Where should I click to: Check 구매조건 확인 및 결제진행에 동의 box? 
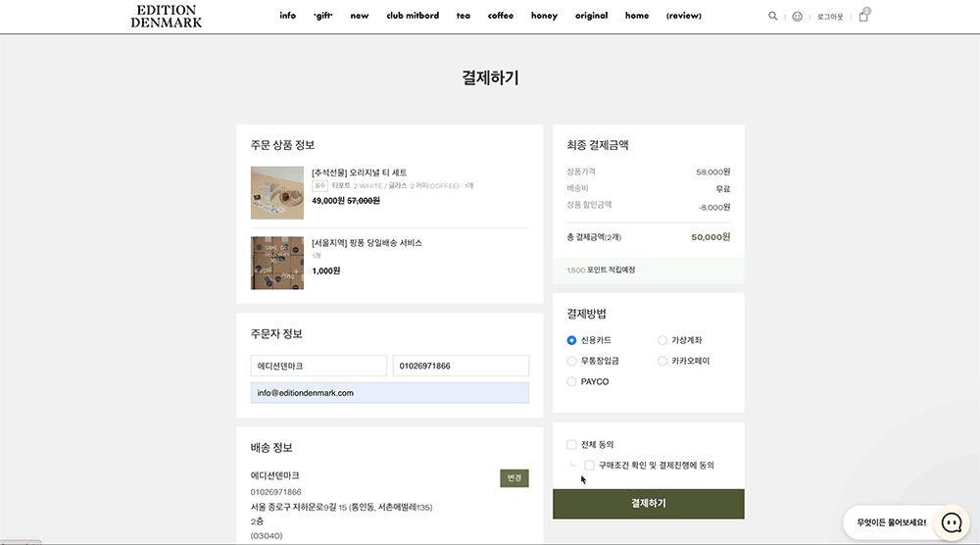(589, 466)
